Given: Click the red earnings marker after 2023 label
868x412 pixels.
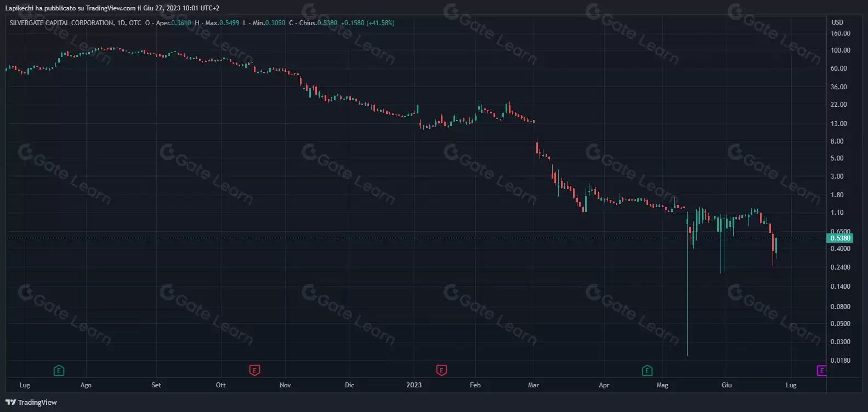Looking at the screenshot, I should point(441,371).
